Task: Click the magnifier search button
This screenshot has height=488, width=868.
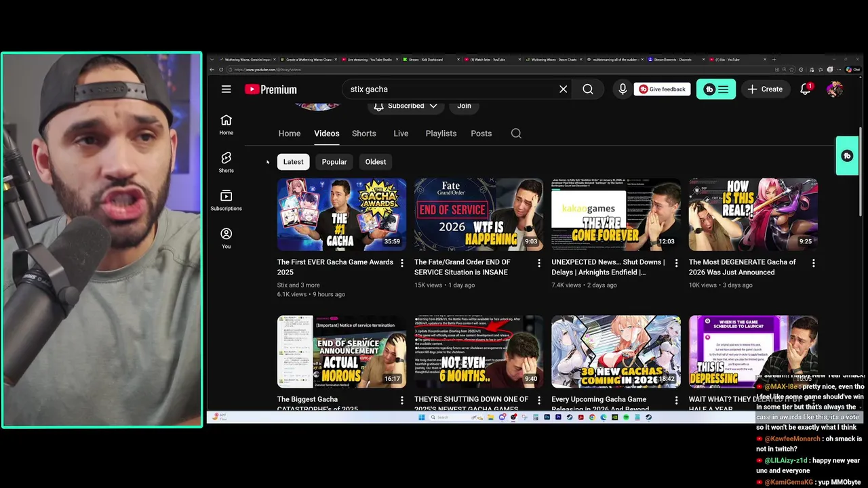Action: 588,89
